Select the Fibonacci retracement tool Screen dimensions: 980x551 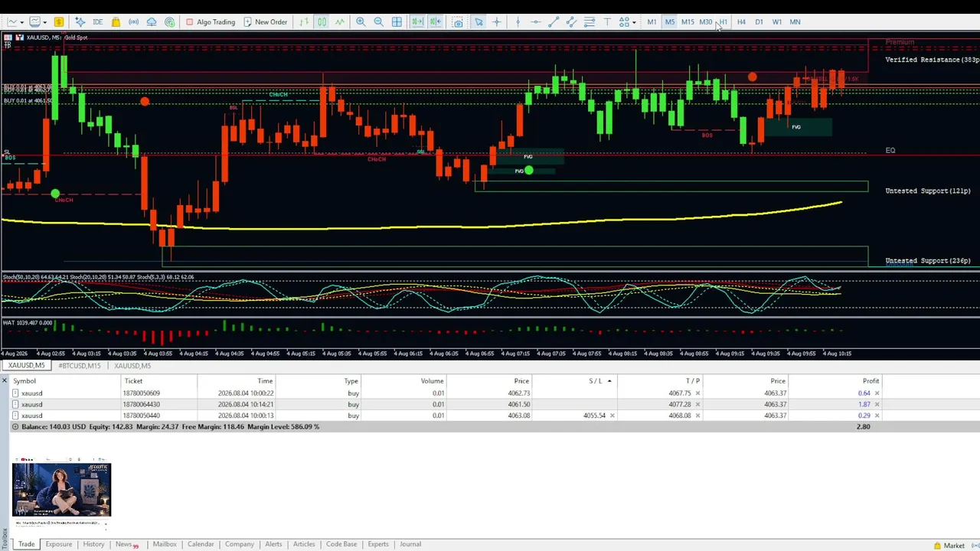tap(590, 22)
